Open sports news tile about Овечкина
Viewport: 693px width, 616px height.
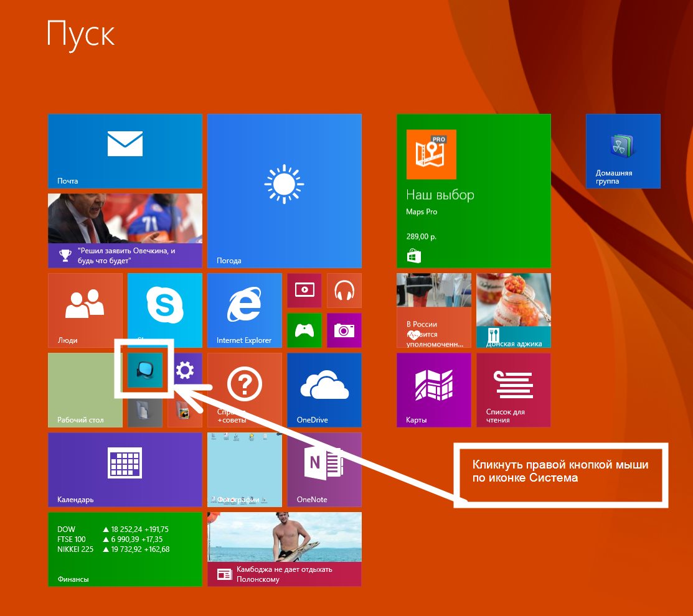(x=125, y=230)
